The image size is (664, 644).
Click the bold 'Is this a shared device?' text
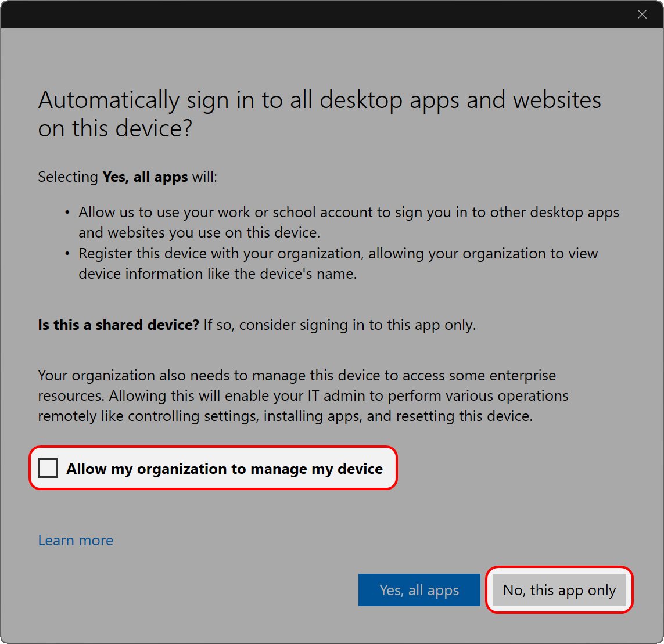coord(119,325)
